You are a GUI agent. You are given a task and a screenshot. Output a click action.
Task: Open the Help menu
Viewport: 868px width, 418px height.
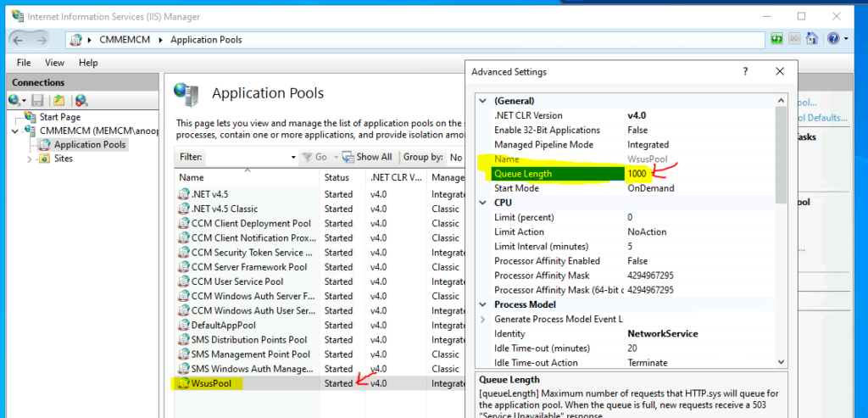tap(88, 63)
